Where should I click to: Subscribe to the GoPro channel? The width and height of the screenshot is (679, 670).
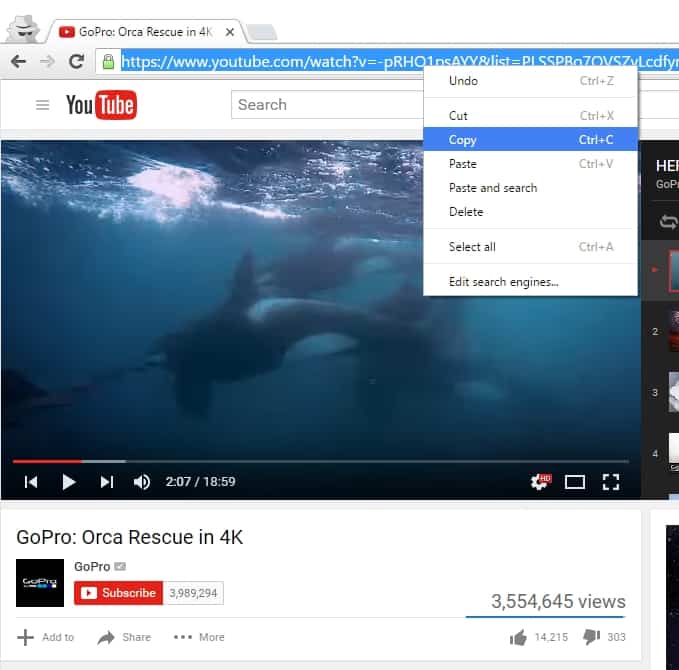tap(118, 592)
